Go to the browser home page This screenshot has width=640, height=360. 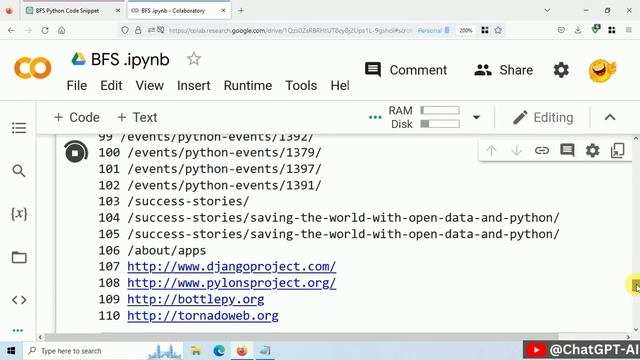point(61,30)
